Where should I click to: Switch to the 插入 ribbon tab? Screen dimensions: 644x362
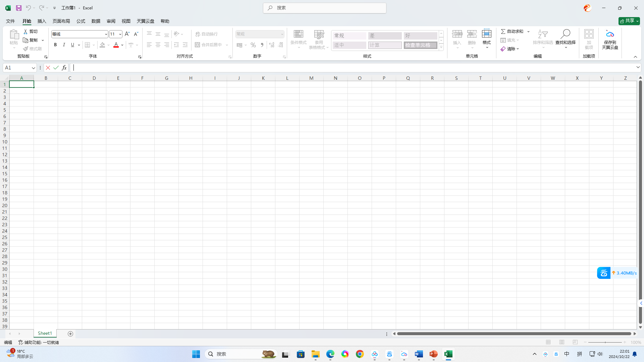(x=42, y=21)
